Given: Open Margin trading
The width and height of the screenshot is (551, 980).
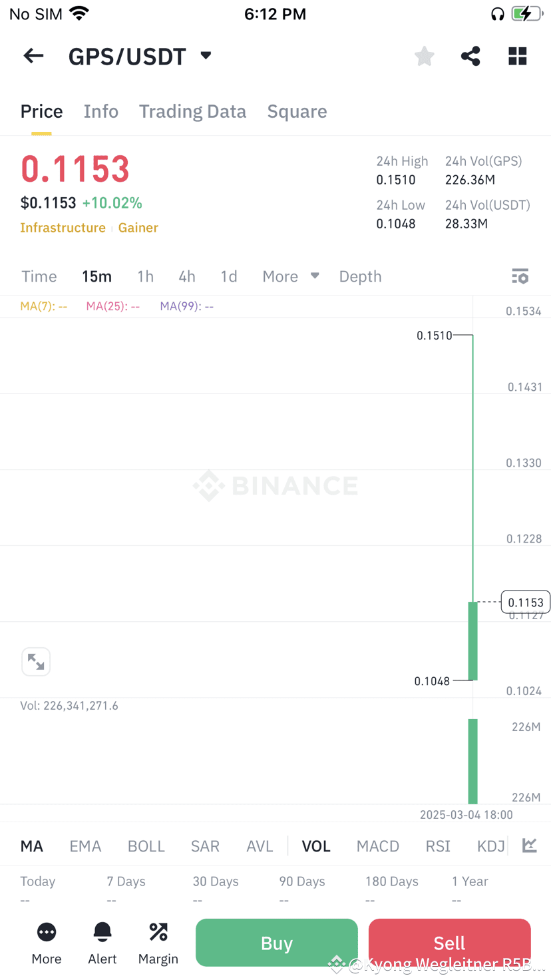Looking at the screenshot, I should point(158,943).
